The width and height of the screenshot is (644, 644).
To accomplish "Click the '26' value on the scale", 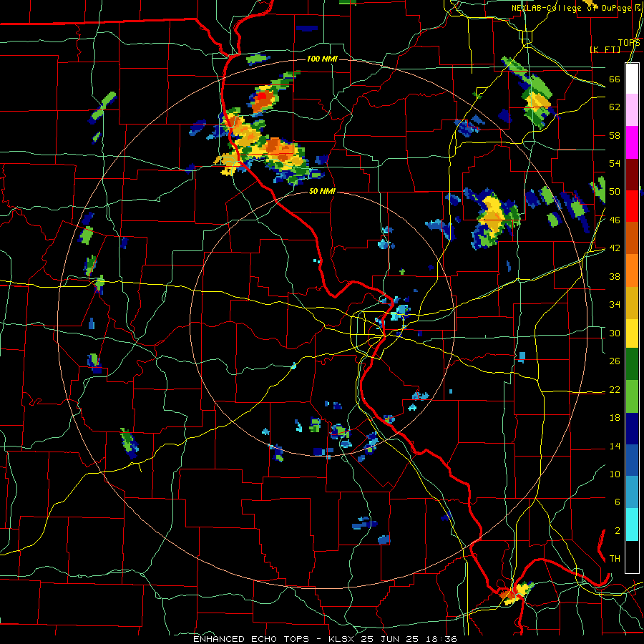I will [x=615, y=361].
